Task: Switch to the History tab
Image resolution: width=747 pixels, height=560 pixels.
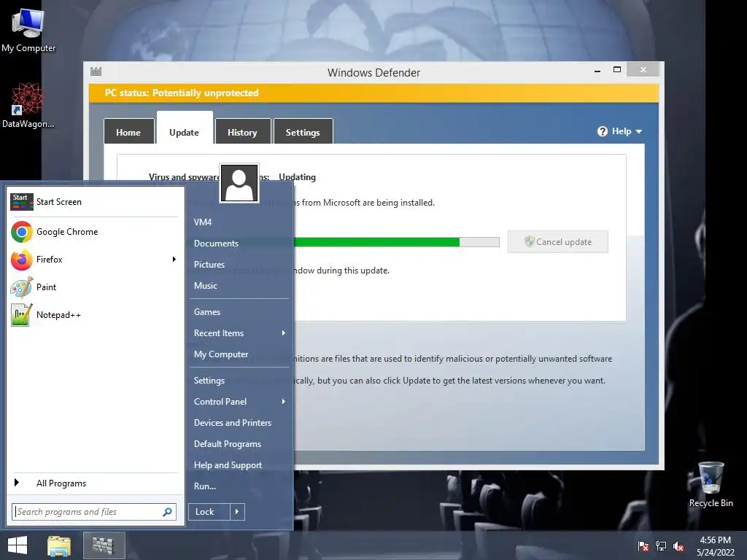Action: coord(242,132)
